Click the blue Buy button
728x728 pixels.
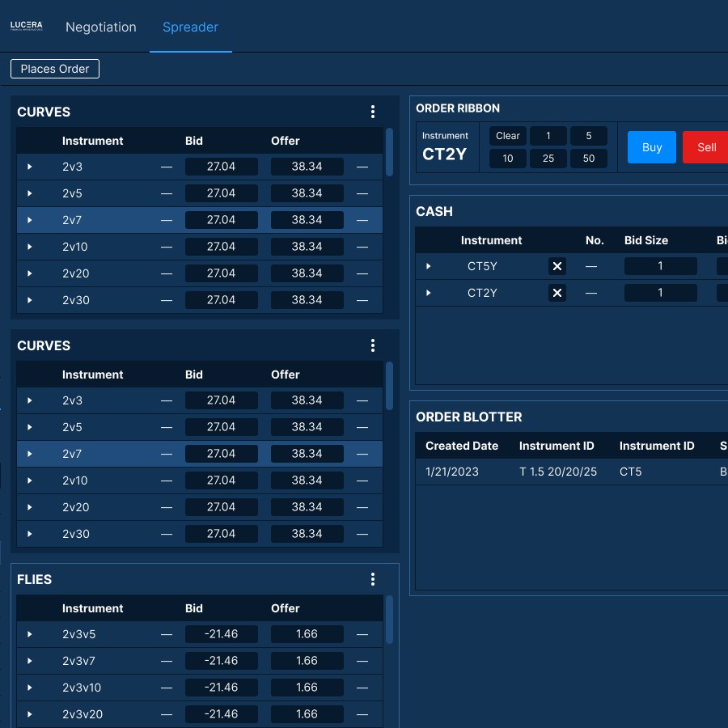[652, 147]
